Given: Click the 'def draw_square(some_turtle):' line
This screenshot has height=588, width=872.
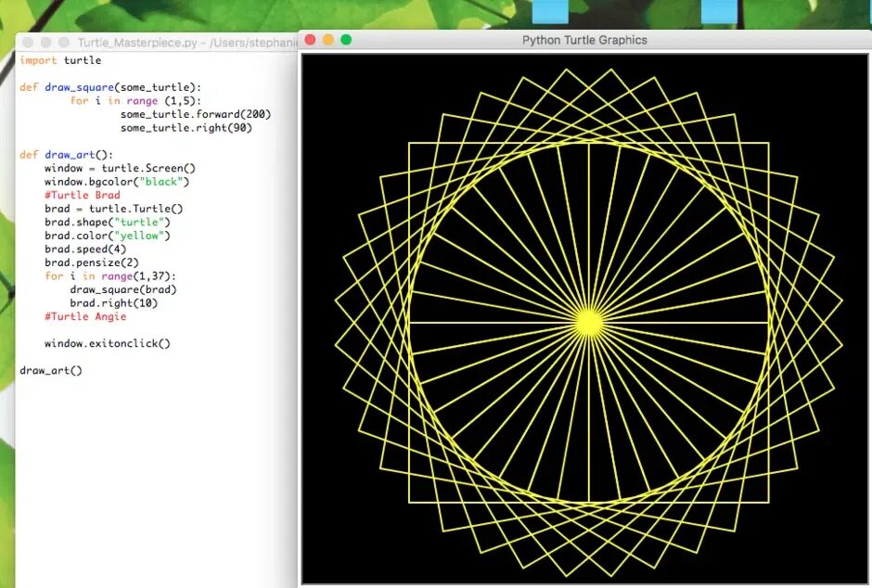Looking at the screenshot, I should tap(110, 87).
